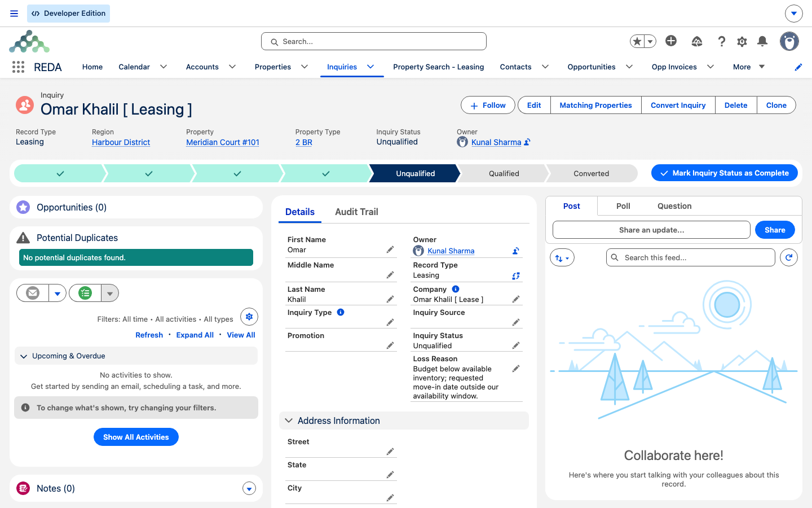This screenshot has width=812, height=508.
Task: Open the Notes card dropdown menu
Action: click(249, 488)
